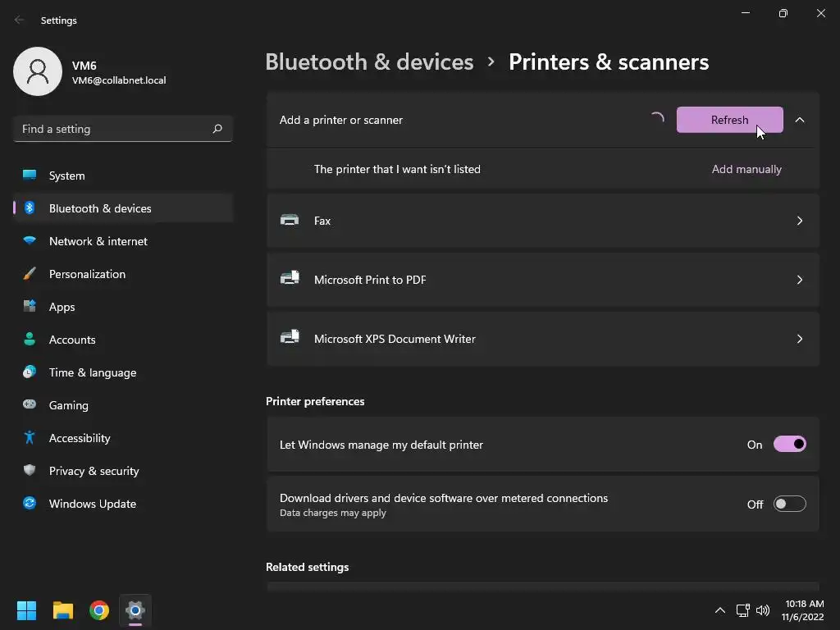Click the Microsoft XPS Document Writer icon

pos(290,338)
